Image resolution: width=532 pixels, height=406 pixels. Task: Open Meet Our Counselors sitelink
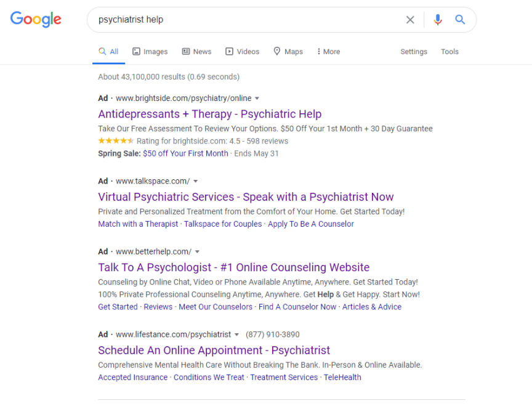[x=216, y=307]
